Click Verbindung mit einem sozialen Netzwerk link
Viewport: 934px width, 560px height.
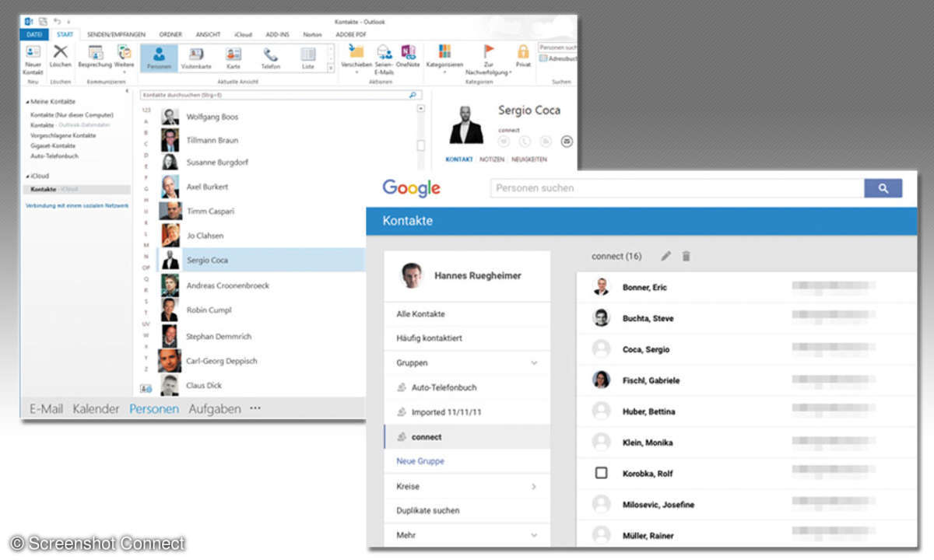point(77,205)
